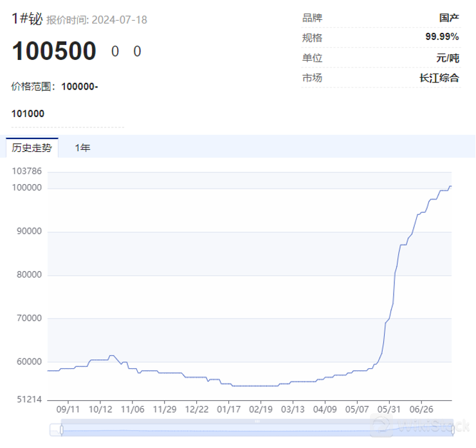
Task: Click the 99.99% specification value
Action: (x=442, y=37)
